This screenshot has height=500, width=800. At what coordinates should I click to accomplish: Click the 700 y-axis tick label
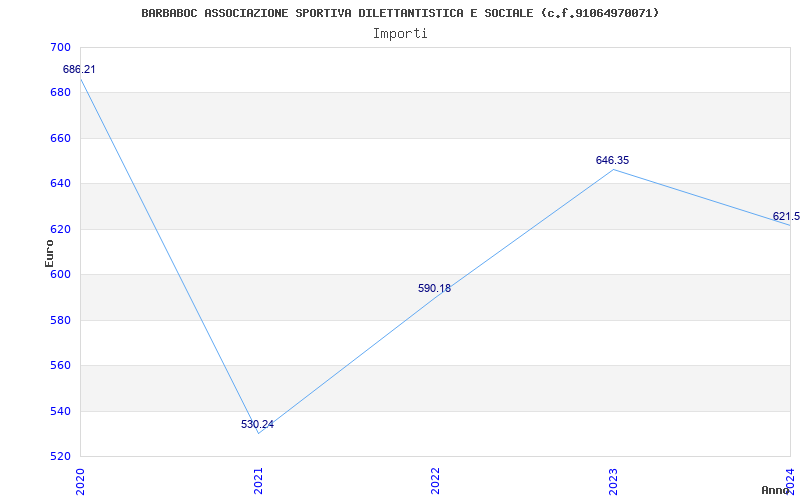[61, 47]
